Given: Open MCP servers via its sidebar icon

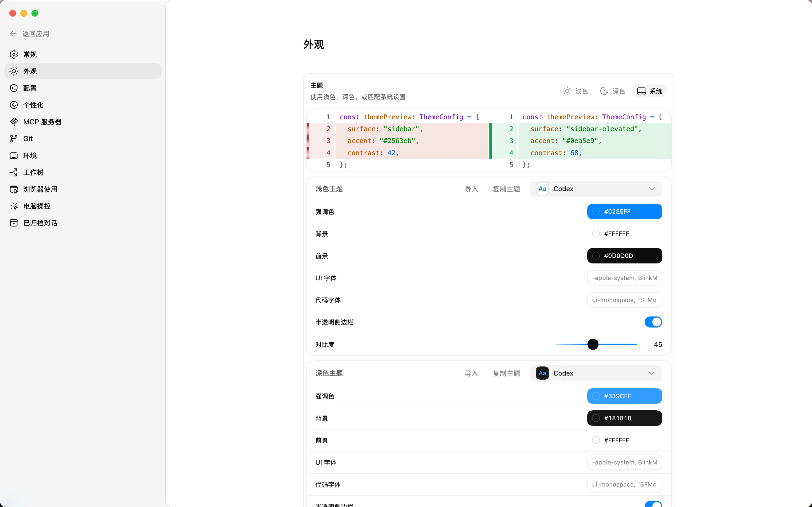Looking at the screenshot, I should pos(14,122).
